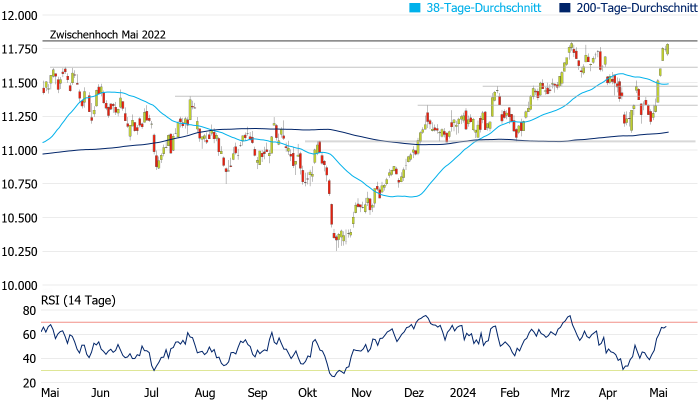Click the Jul month label

click(151, 393)
